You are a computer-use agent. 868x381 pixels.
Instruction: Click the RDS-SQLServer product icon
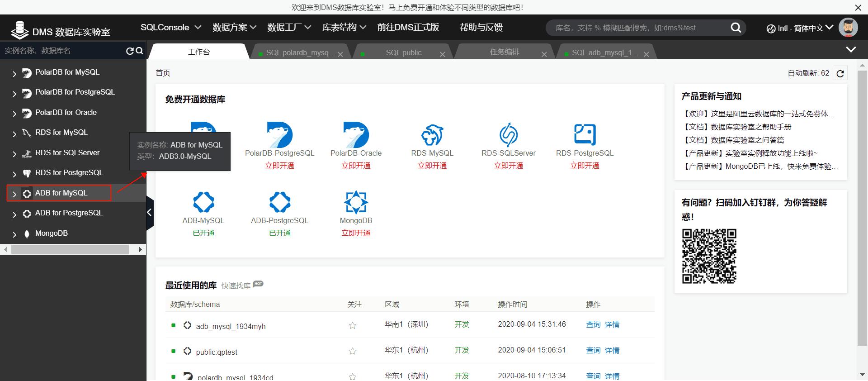pos(509,134)
